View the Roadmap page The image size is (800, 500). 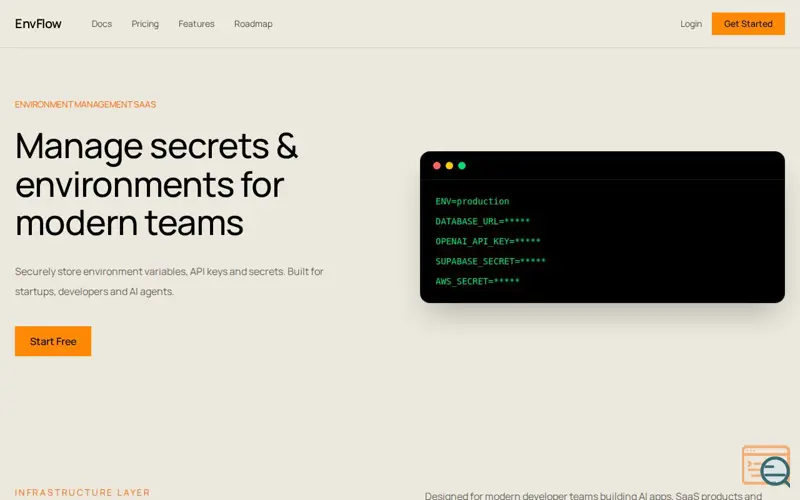253,23
